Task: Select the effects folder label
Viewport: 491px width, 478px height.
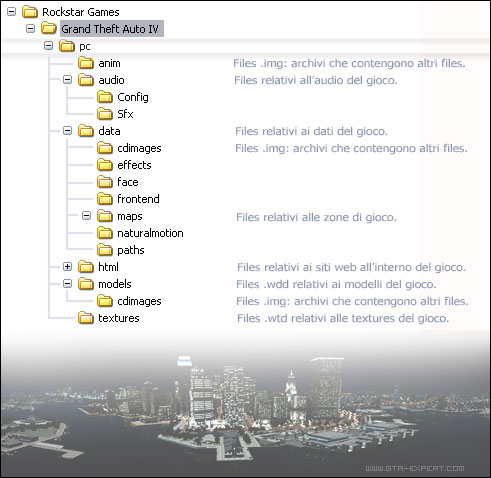Action: click(x=134, y=165)
